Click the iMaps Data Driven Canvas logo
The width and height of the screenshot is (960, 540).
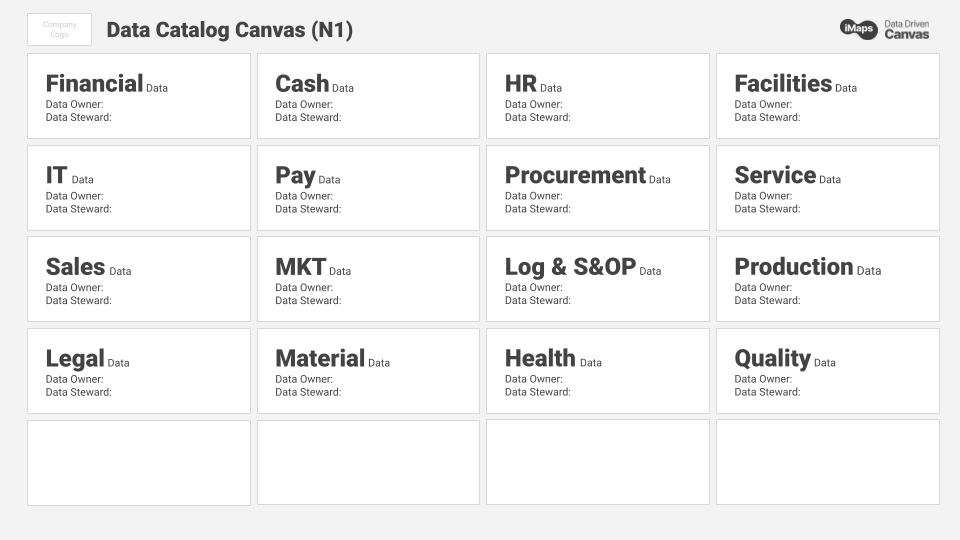coord(884,29)
